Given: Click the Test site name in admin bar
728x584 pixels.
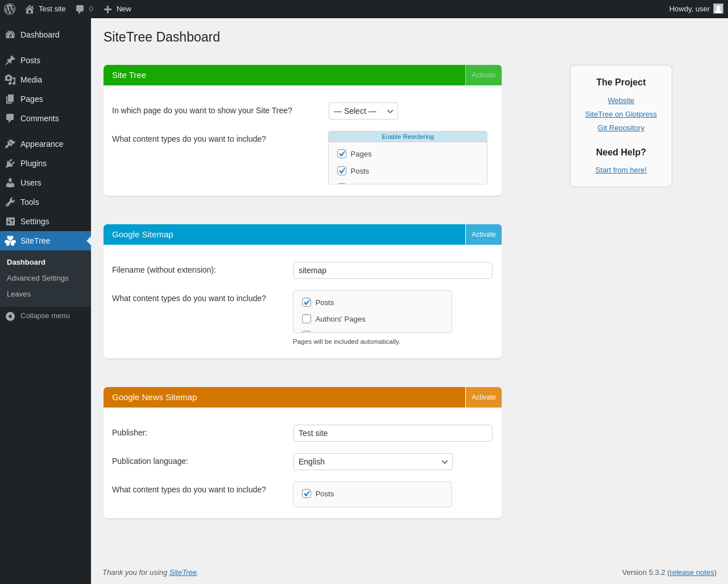Looking at the screenshot, I should coord(52,9).
